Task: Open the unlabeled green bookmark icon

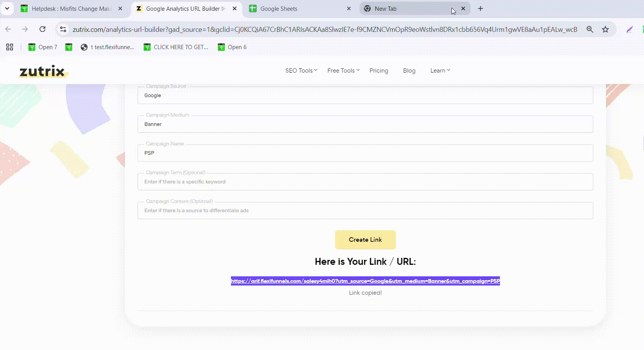Action: pyautogui.click(x=69, y=47)
